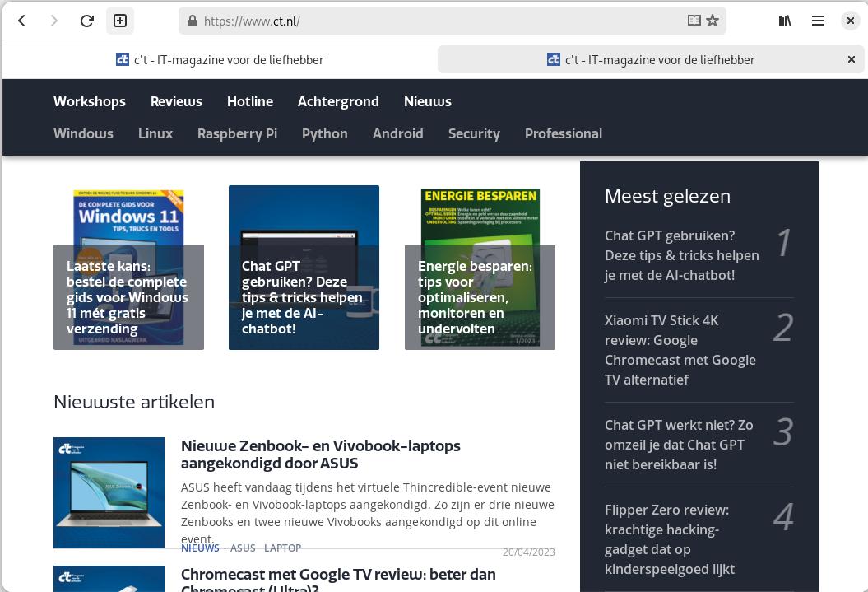Viewport: 868px width, 592px height.
Task: Open a new tab with plus icon
Action: tap(120, 21)
